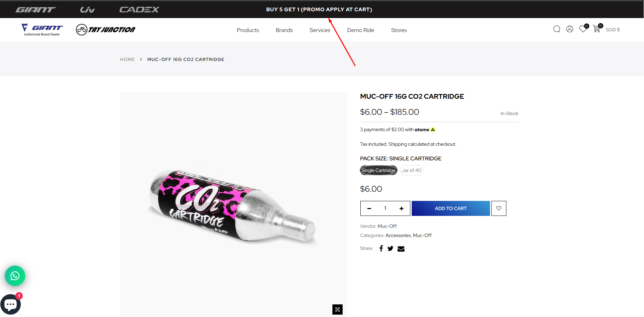Screen dimensions: 644x317
Task: Go to HOME breadcrumb link
Action: tap(127, 60)
